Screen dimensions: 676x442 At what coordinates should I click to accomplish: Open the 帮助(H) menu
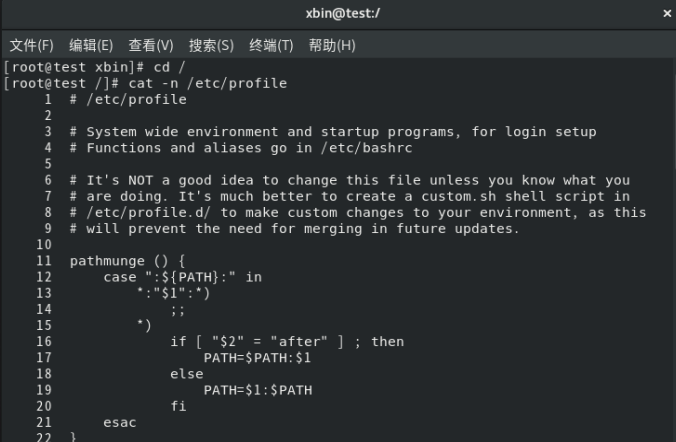click(x=332, y=45)
